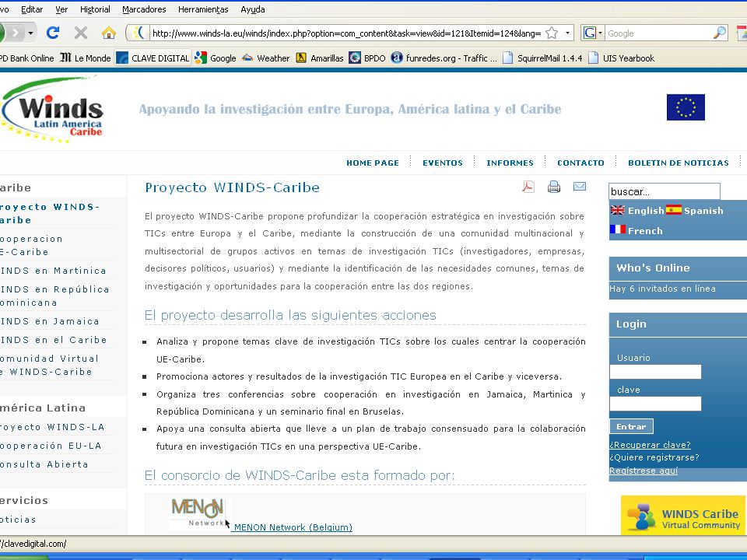Open the Ayuda menu
747x560 pixels.
[252, 9]
